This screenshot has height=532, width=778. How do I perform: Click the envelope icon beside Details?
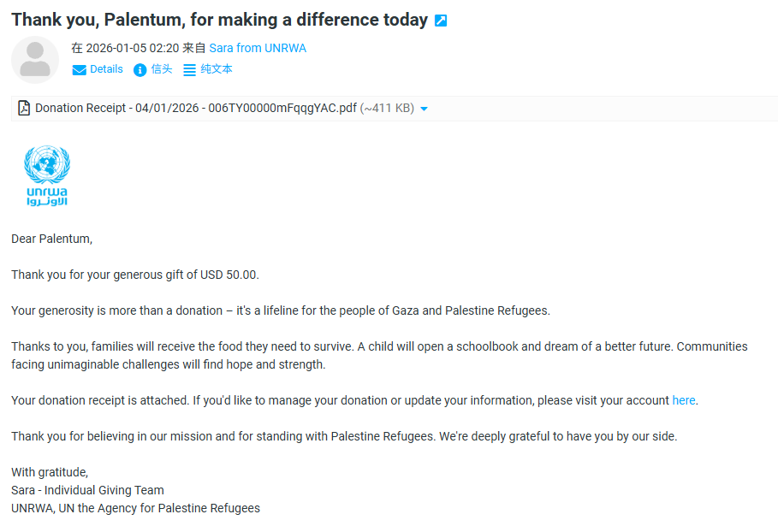pyautogui.click(x=79, y=70)
